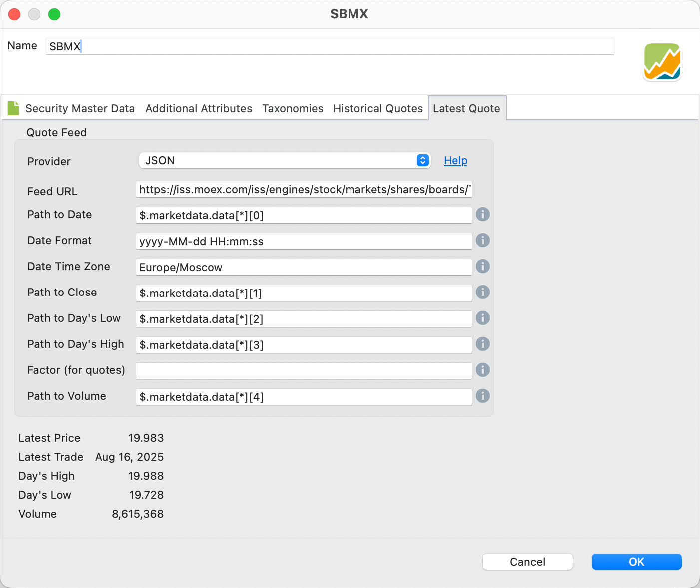Image resolution: width=700 pixels, height=588 pixels.
Task: Open the Help link next to Provider
Action: tap(456, 161)
